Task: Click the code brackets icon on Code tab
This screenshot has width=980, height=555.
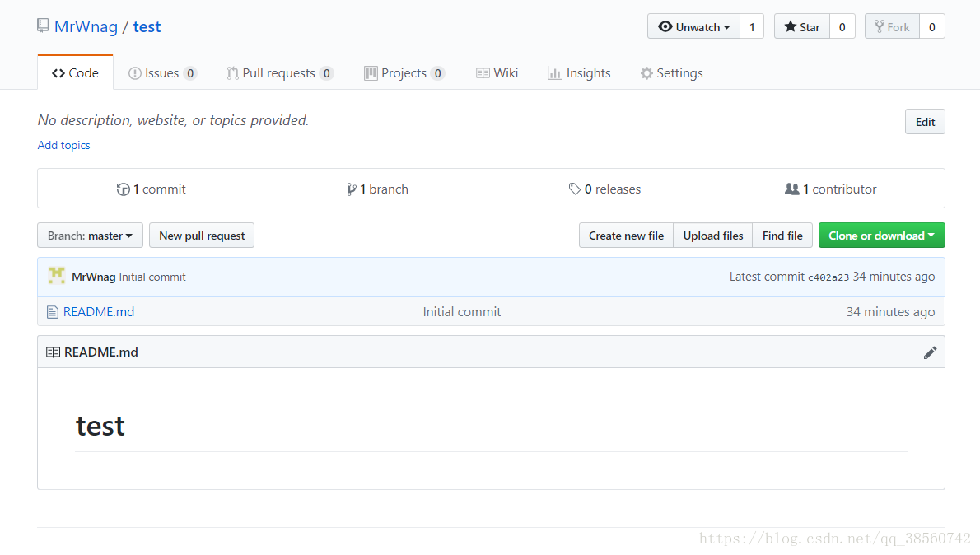Action: click(58, 73)
